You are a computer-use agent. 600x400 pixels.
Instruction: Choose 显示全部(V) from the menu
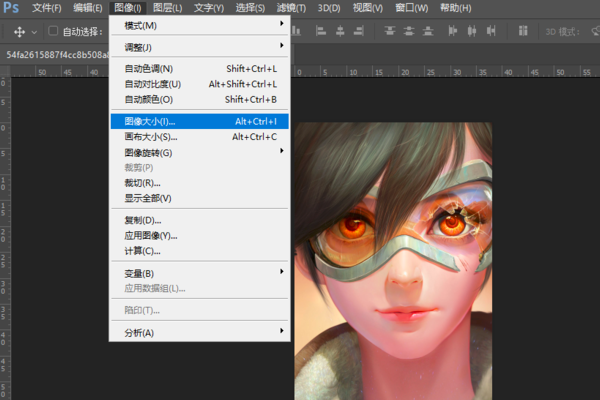coord(200,198)
